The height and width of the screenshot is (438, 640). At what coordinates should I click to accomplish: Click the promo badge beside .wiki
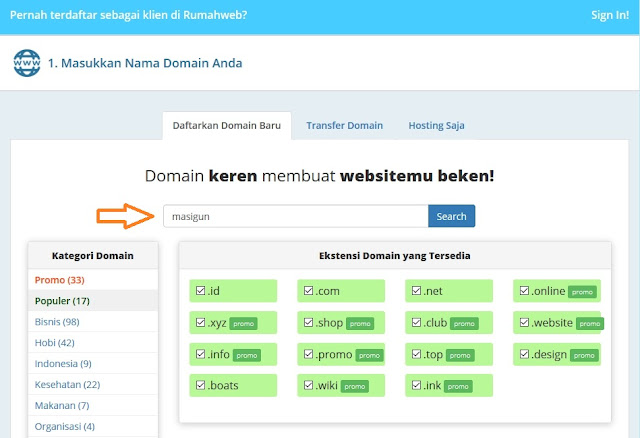[x=355, y=387]
